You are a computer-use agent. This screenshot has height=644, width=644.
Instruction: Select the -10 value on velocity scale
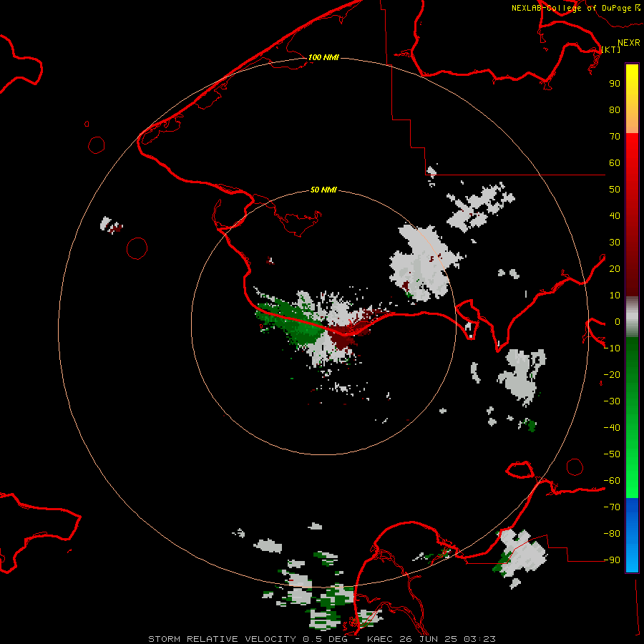(x=612, y=348)
